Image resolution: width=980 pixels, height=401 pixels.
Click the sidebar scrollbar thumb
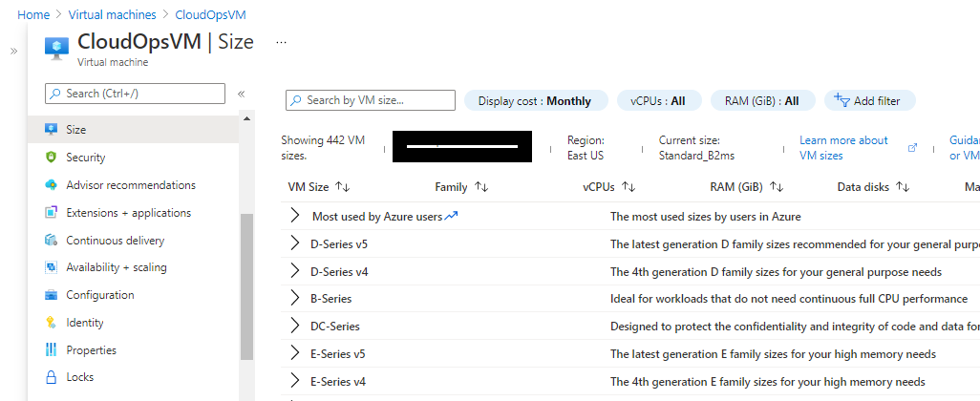tap(246, 286)
